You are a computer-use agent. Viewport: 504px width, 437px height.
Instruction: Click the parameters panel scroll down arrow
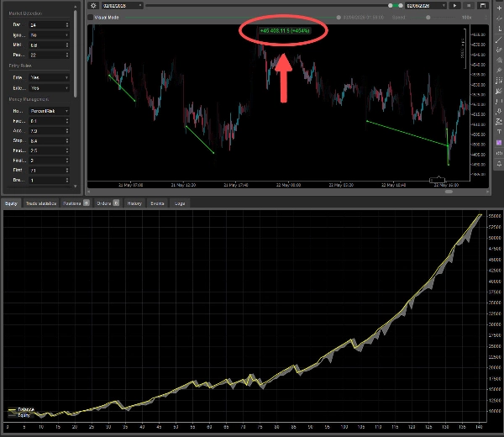point(76,187)
